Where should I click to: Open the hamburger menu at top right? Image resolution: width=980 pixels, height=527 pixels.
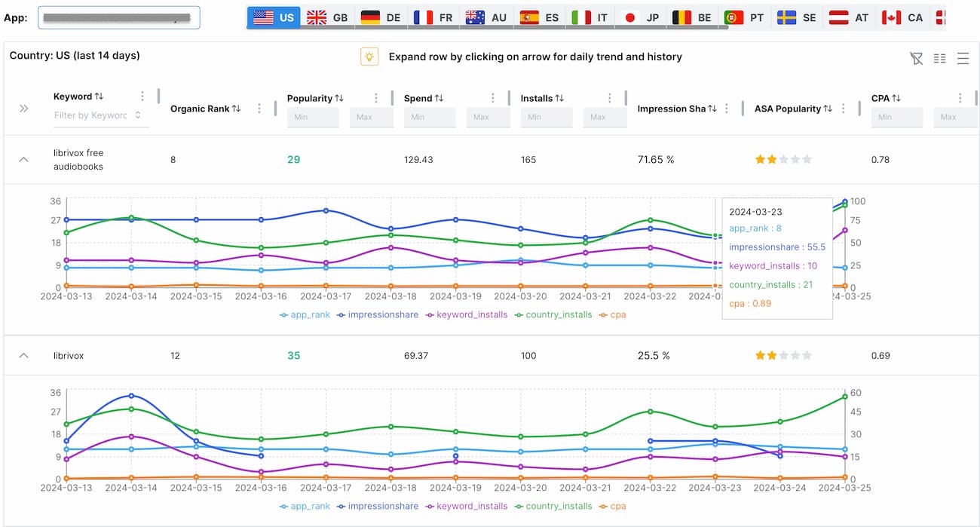(963, 58)
